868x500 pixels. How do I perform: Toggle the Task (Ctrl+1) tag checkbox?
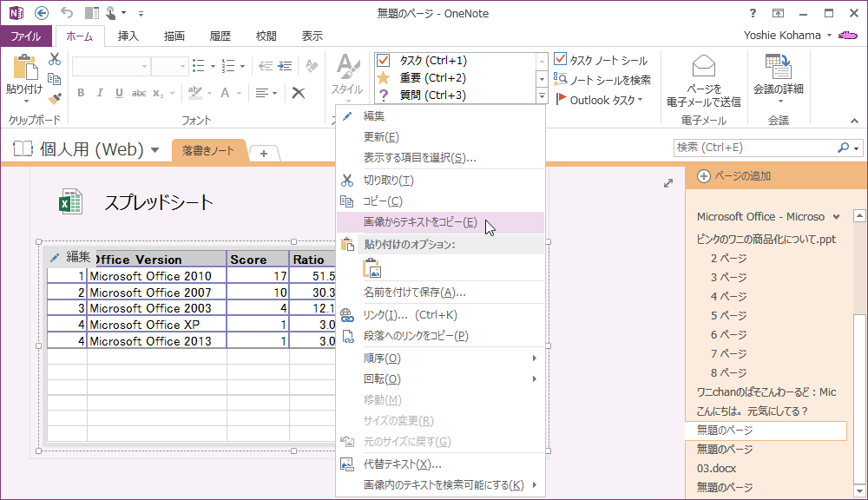coord(383,61)
